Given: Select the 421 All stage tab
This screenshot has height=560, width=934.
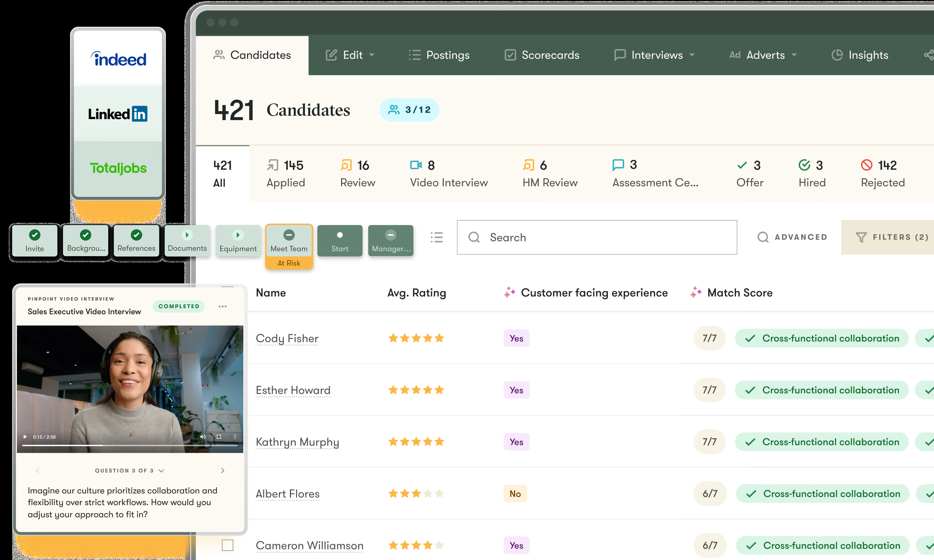Looking at the screenshot, I should [x=223, y=174].
